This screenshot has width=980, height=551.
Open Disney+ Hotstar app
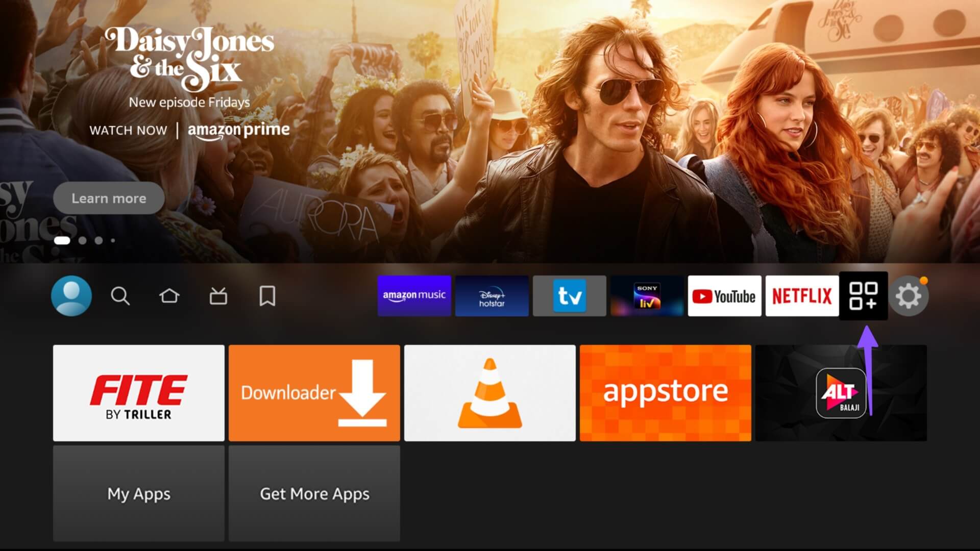coord(492,296)
